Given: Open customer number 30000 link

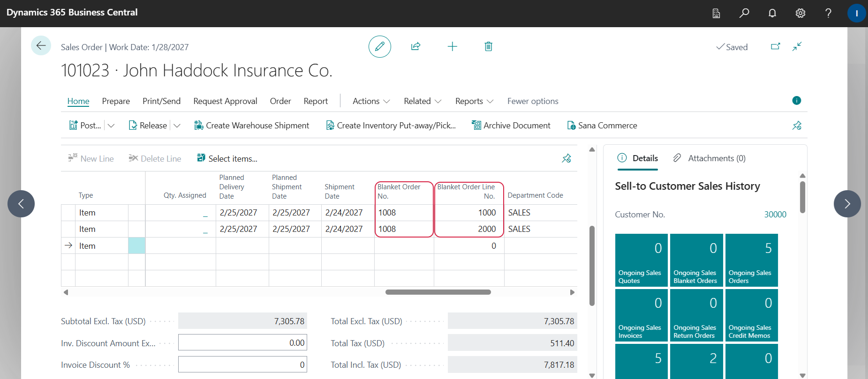Looking at the screenshot, I should [x=775, y=215].
